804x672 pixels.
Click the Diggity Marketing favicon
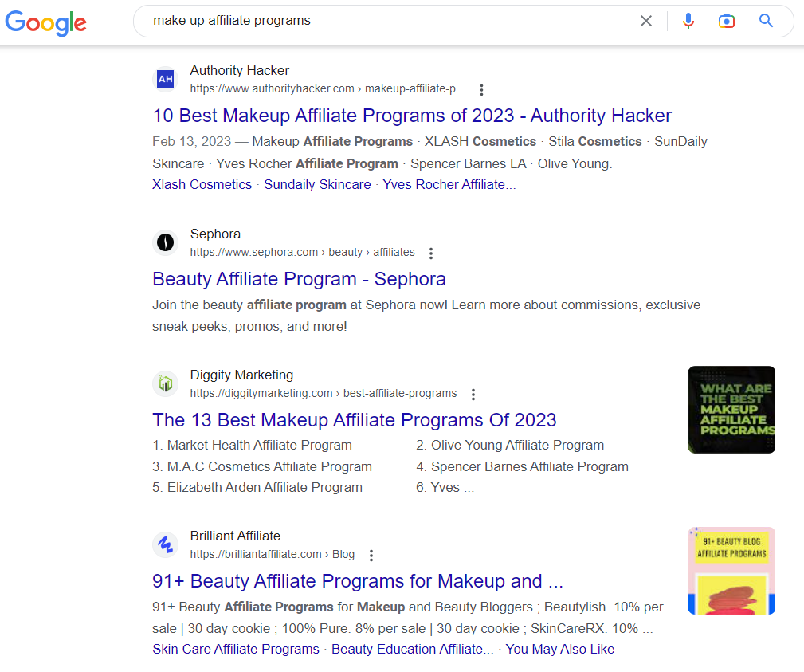(165, 383)
